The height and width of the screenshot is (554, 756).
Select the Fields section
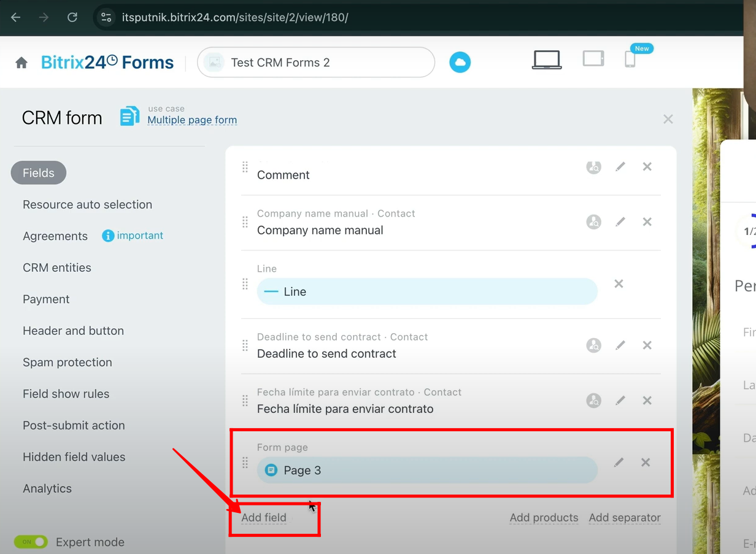(x=39, y=173)
